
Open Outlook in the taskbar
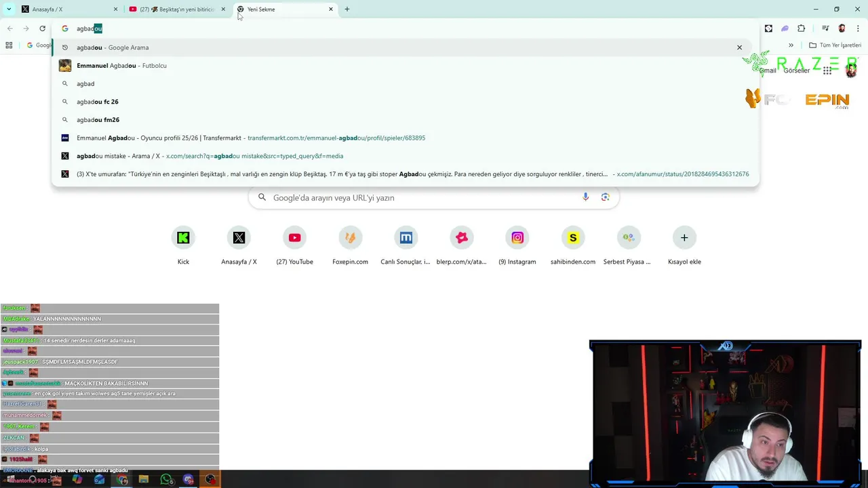click(100, 480)
